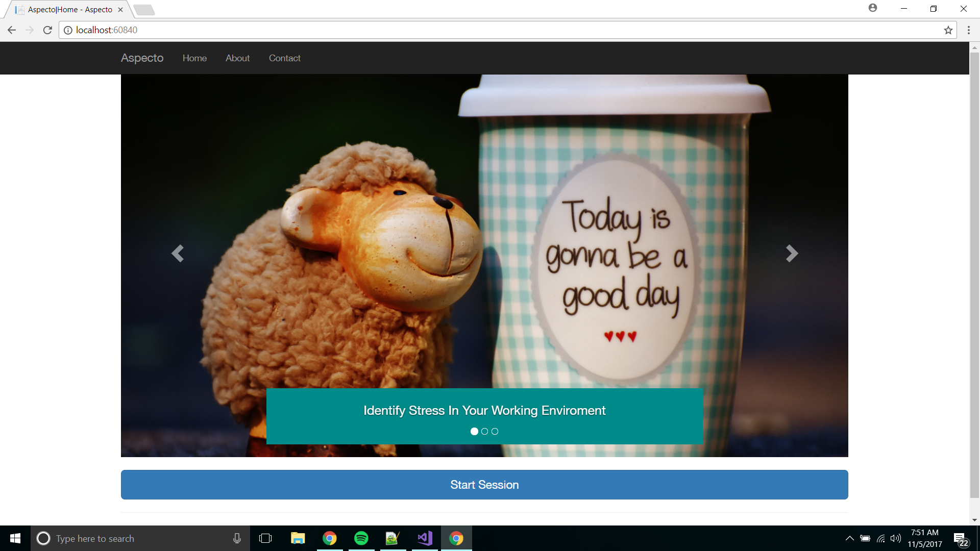Screen dimensions: 980x551
Task: Select the second carousel indicator dot
Action: click(x=484, y=432)
